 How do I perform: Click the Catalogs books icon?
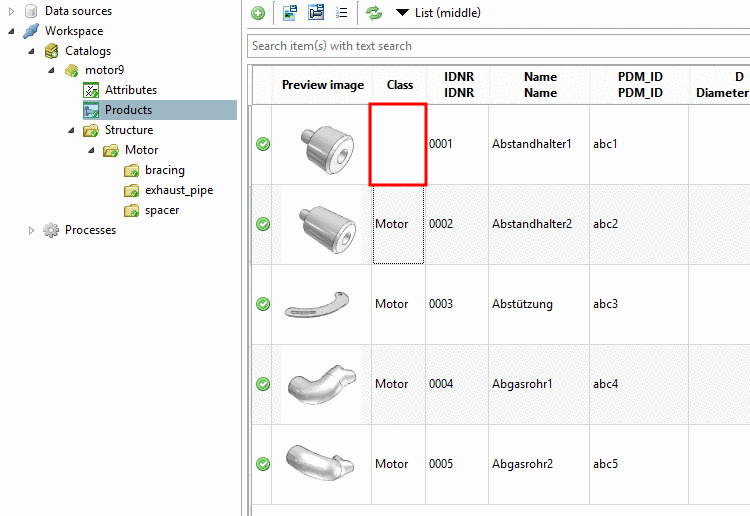51,51
